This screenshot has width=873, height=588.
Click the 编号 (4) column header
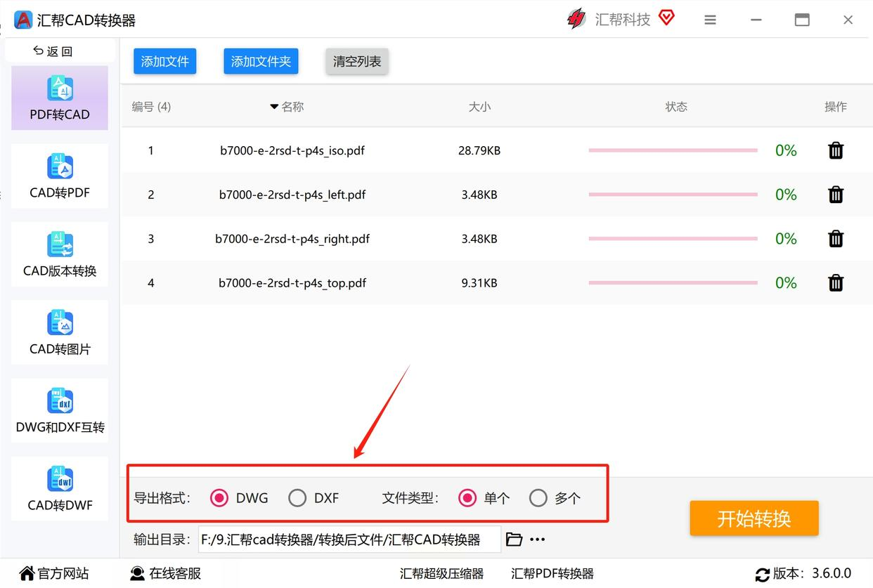tap(151, 107)
